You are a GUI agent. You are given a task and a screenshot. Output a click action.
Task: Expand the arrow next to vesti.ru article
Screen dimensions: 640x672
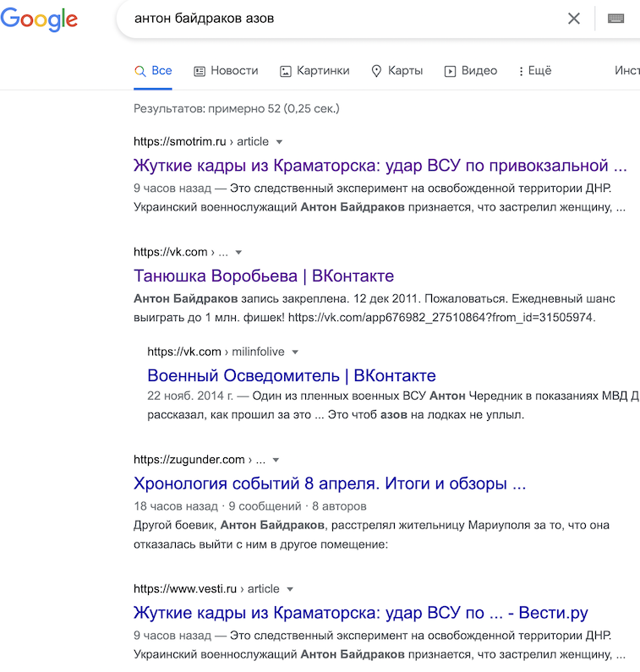[x=290, y=589]
